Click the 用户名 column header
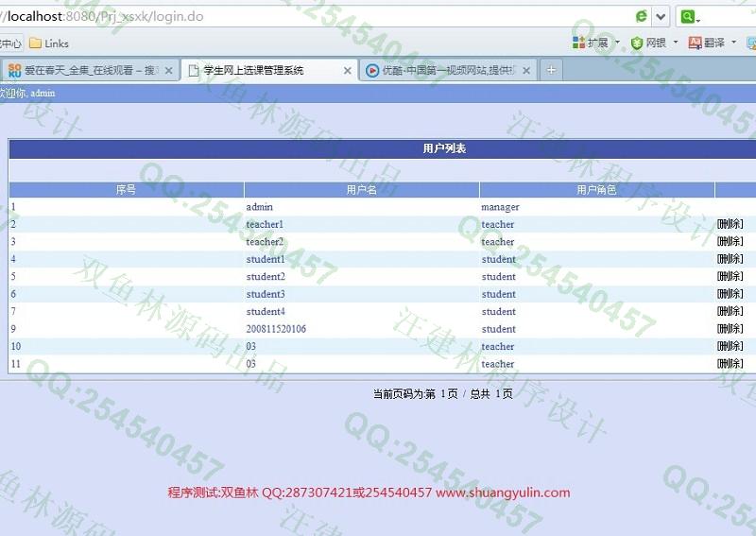This screenshot has height=536, width=756. click(x=361, y=190)
